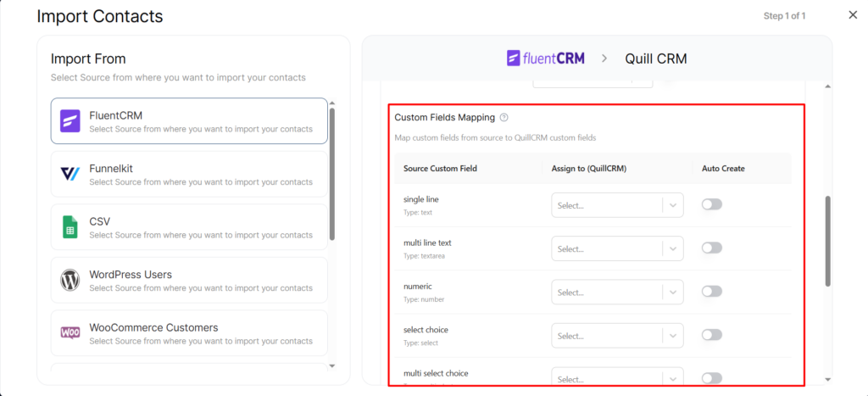The height and width of the screenshot is (396, 868).
Task: Select WordPress Users as import source
Action: coord(189,280)
